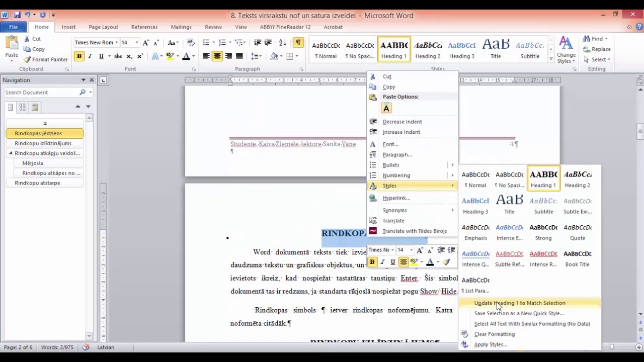Viewport: 644px width, 362px height.
Task: Open Line Spacing dropdown in ribbon
Action: point(257,56)
